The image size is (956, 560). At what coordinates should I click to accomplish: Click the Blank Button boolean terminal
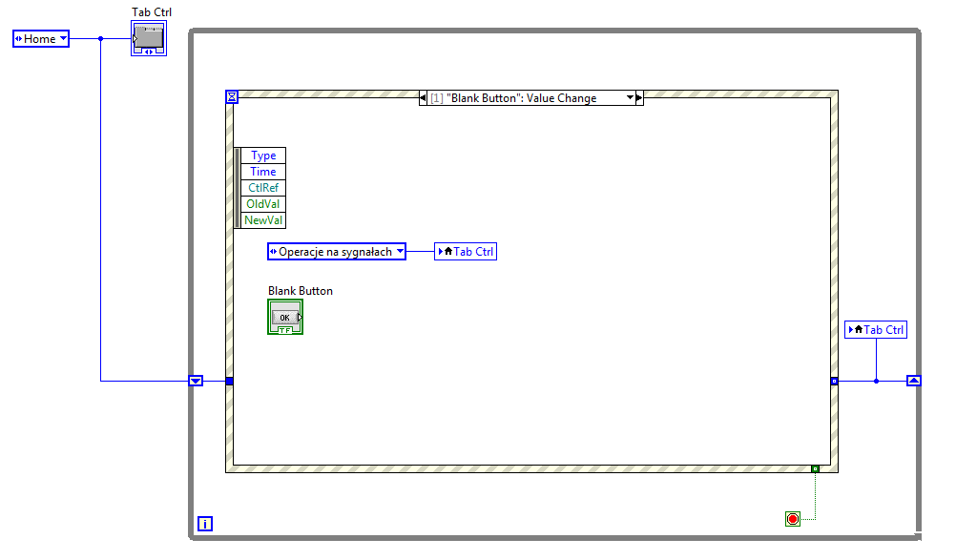[x=285, y=317]
